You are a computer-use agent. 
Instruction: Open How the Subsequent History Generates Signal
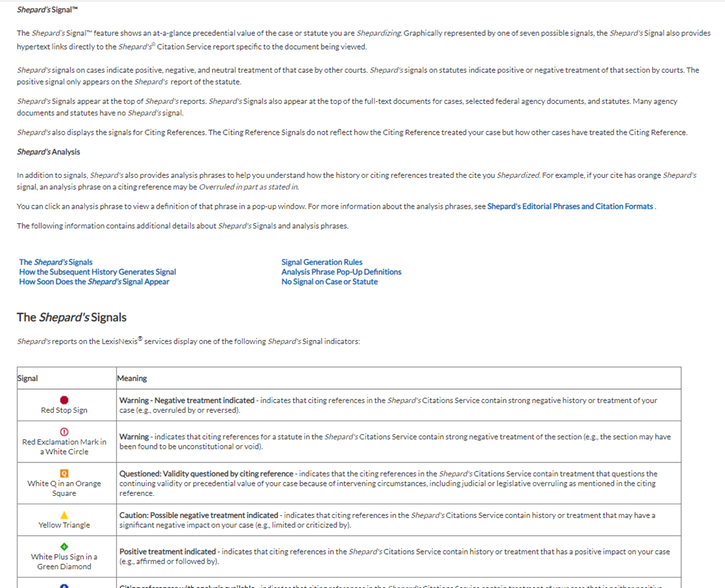point(97,272)
